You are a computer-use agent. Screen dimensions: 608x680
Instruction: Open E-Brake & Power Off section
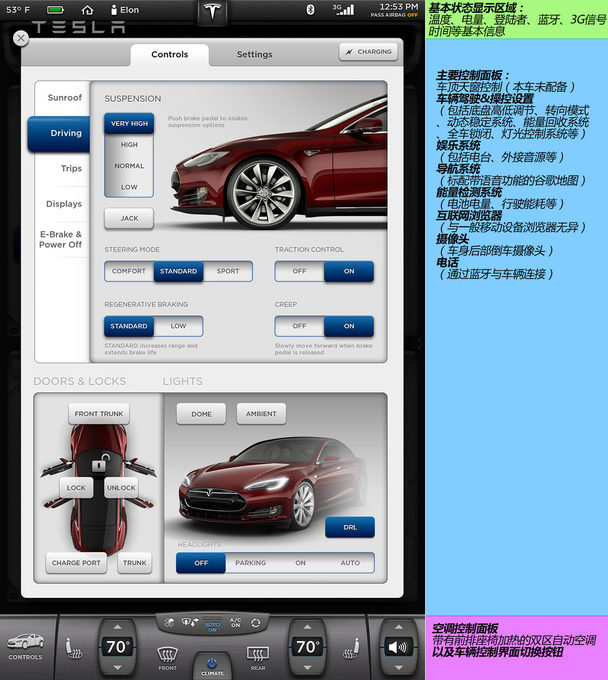pyautogui.click(x=62, y=239)
